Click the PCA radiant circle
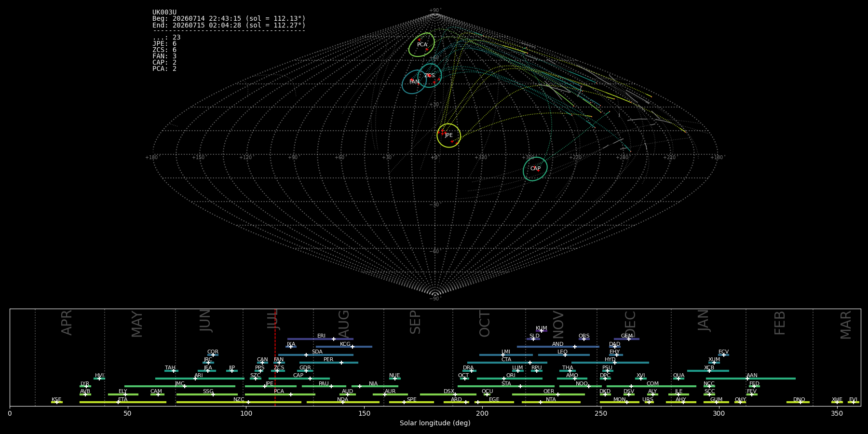The height and width of the screenshot is (434, 868). click(x=421, y=45)
